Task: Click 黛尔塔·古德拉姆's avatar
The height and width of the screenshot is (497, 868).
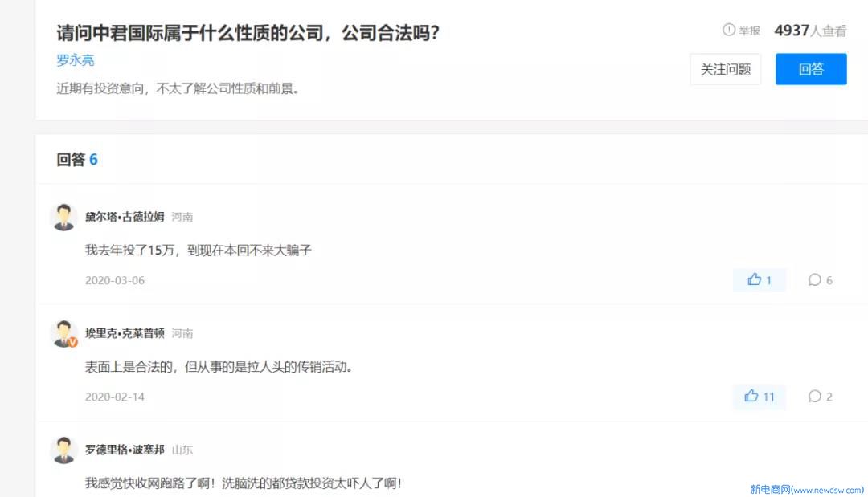Action: click(64, 217)
